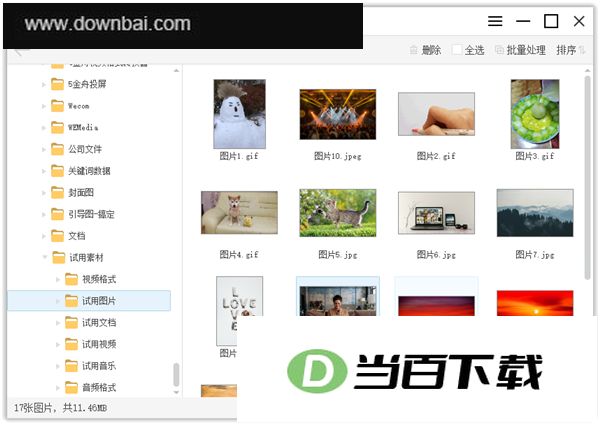Click the 试用图片 folder icon

71,301
